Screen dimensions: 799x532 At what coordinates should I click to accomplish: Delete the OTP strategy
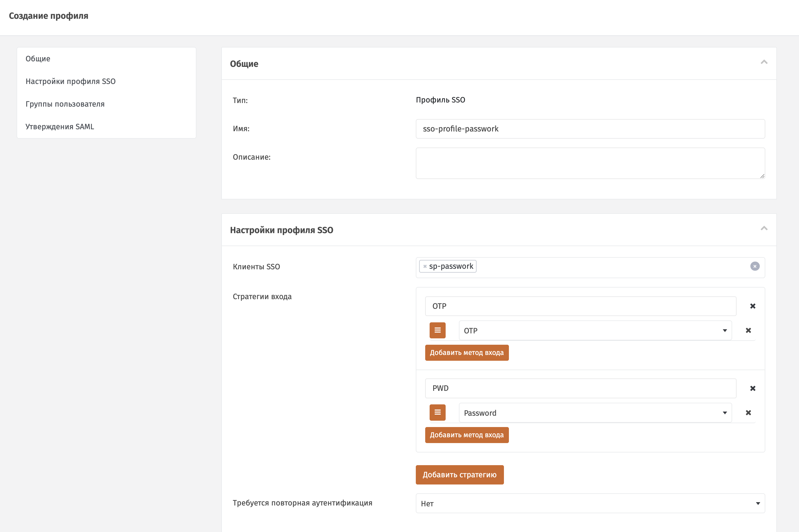coord(753,306)
